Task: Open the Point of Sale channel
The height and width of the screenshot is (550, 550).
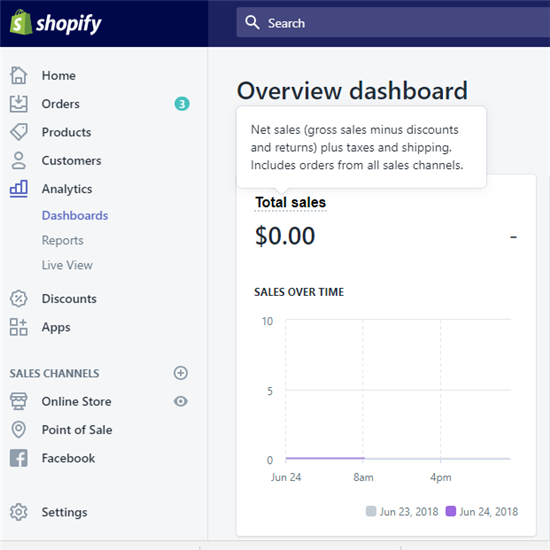Action: (x=77, y=430)
